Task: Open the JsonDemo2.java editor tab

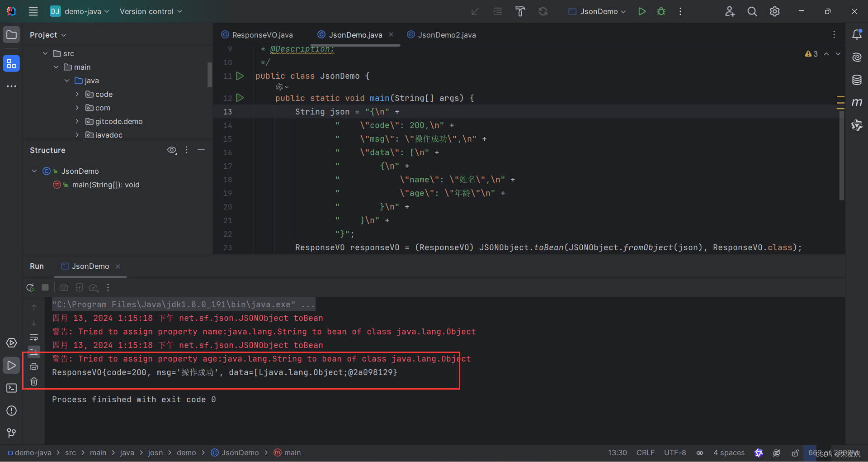Action: pyautogui.click(x=446, y=34)
